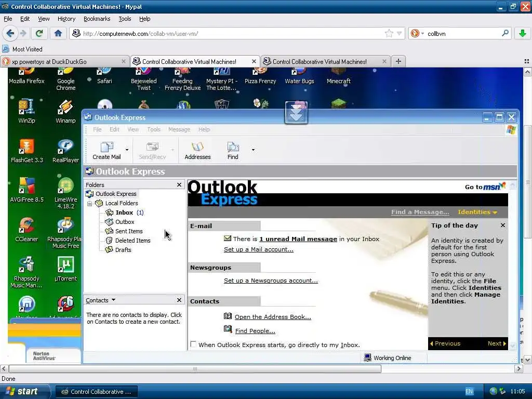This screenshot has height=399, width=532.
Task: Open the RealPlayer desktop icon
Action: pyautogui.click(x=65, y=151)
